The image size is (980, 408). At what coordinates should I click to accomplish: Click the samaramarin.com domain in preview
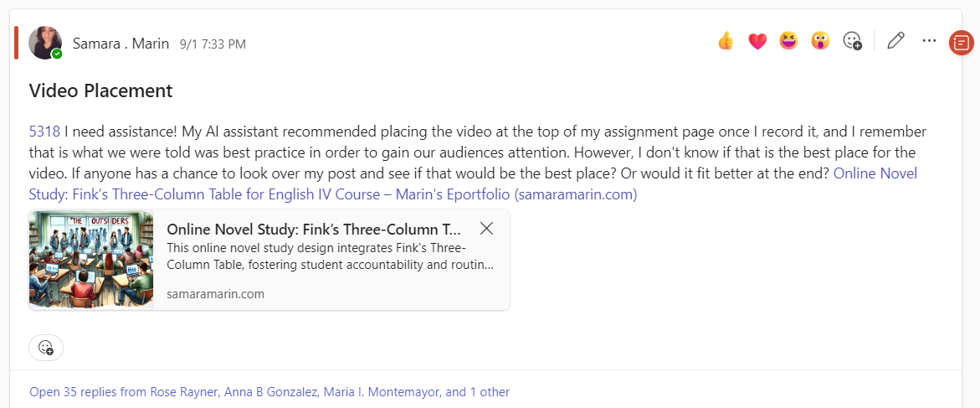coord(216,294)
